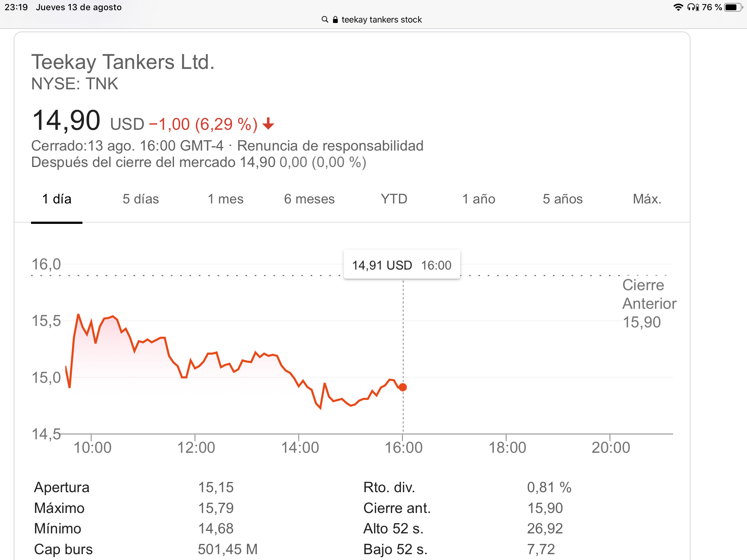This screenshot has height=560, width=747.
Task: Select the 1 día tab
Action: pyautogui.click(x=57, y=199)
